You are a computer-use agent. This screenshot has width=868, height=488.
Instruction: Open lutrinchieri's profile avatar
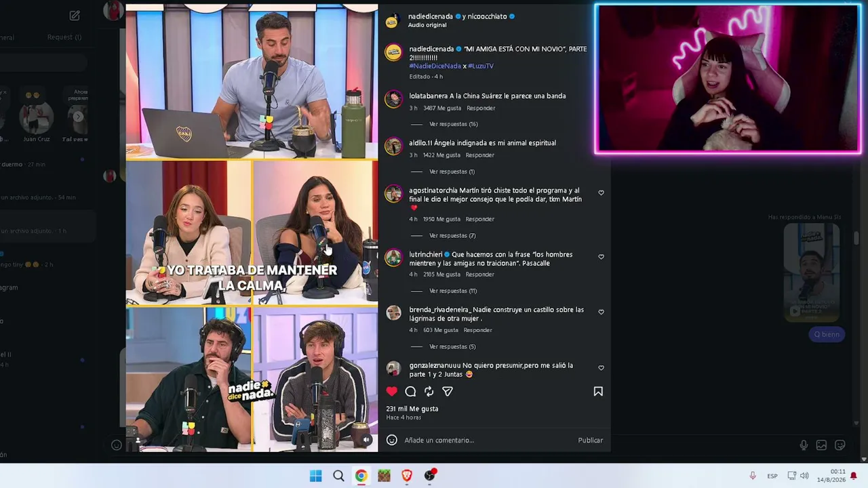click(x=393, y=258)
